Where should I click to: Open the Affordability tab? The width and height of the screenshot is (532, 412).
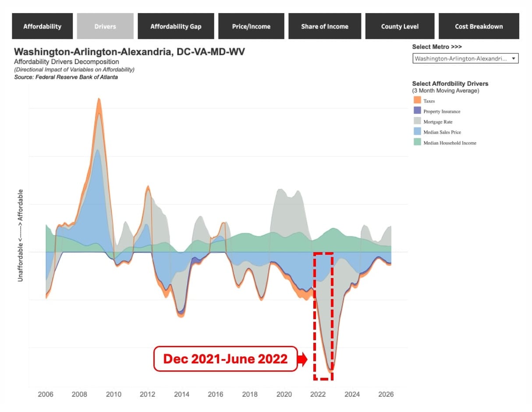point(42,26)
